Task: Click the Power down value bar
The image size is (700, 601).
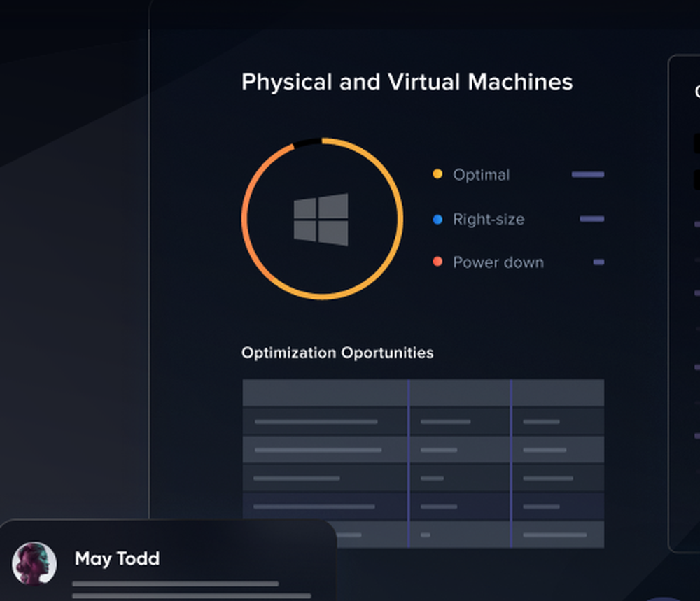Action: tap(598, 262)
